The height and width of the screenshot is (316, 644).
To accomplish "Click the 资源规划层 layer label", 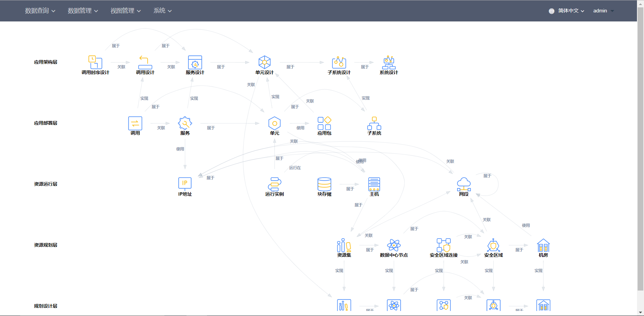I will click(46, 245).
